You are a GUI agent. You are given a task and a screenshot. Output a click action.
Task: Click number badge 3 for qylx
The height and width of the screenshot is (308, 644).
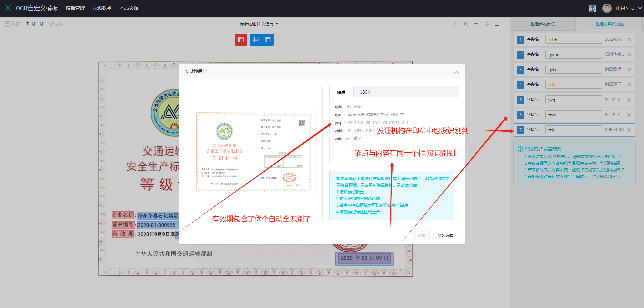[x=520, y=69]
